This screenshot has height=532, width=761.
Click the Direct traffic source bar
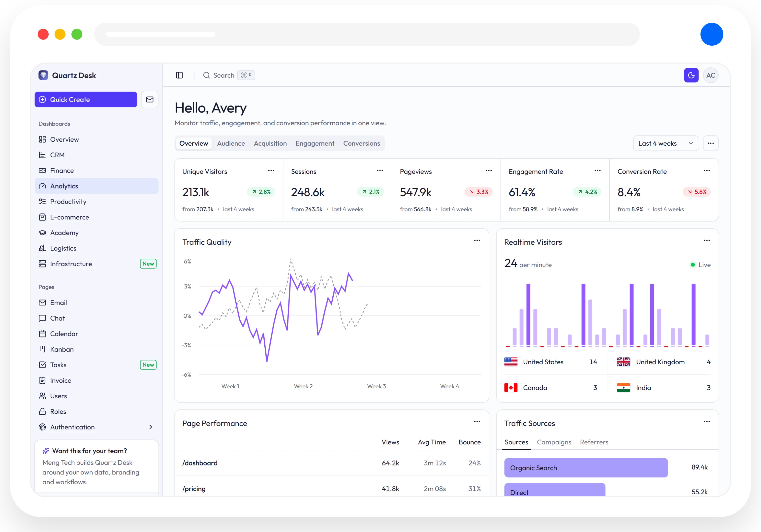click(555, 490)
